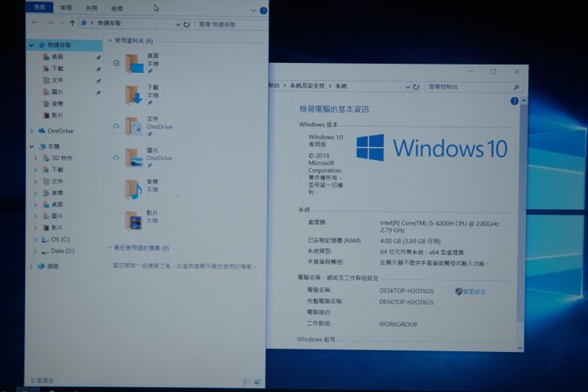The width and height of the screenshot is (588, 392).
Task: Maximize the System window
Action: tap(493, 71)
